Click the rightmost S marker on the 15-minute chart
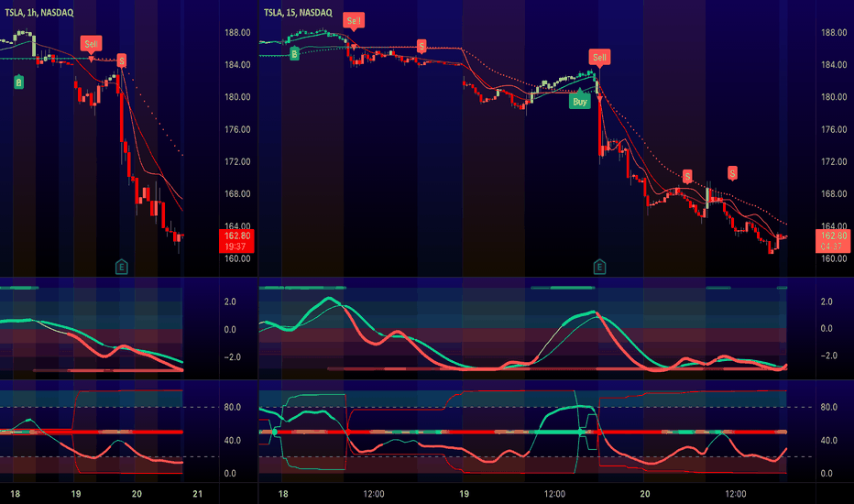 tap(732, 173)
